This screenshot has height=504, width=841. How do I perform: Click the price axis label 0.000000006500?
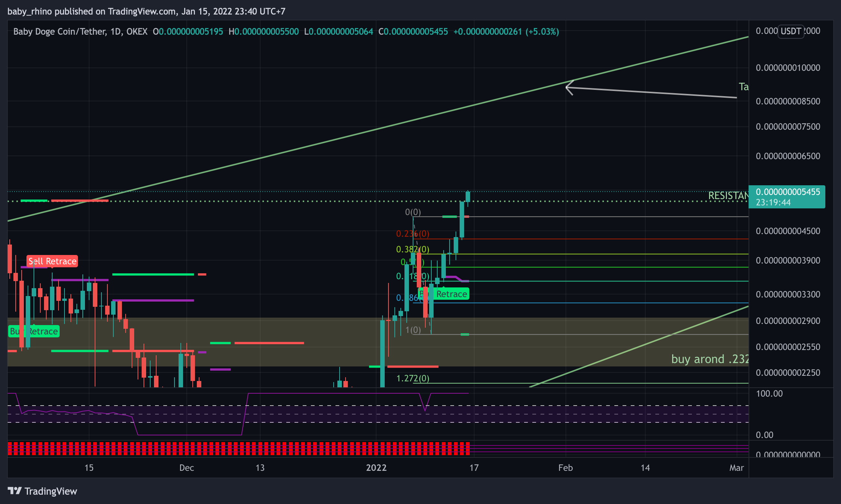(788, 156)
